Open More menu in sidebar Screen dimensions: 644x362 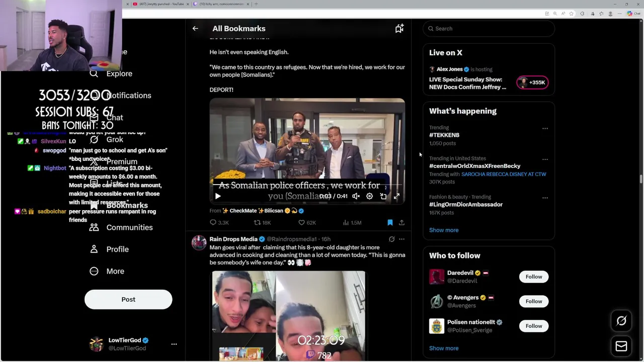[107, 271]
